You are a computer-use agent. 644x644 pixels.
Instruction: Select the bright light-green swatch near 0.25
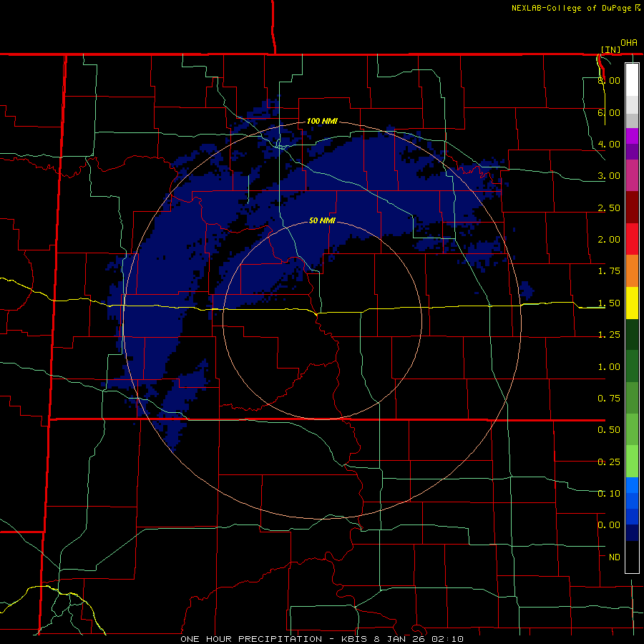point(632,462)
